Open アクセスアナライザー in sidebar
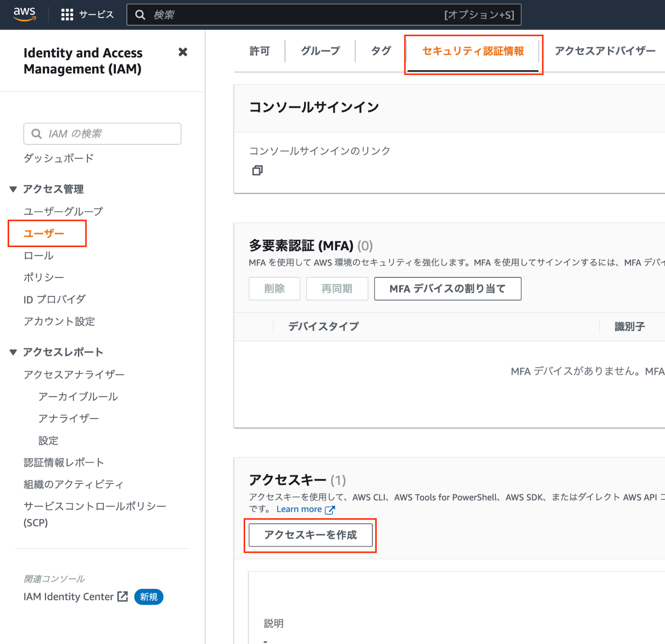Screen dimensions: 665x644 [74, 375]
